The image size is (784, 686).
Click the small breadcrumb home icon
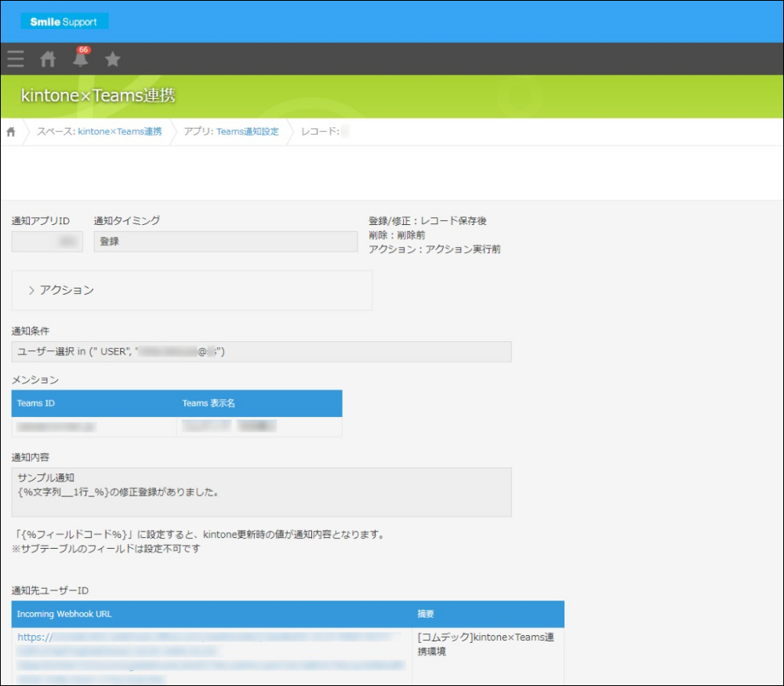(x=11, y=132)
